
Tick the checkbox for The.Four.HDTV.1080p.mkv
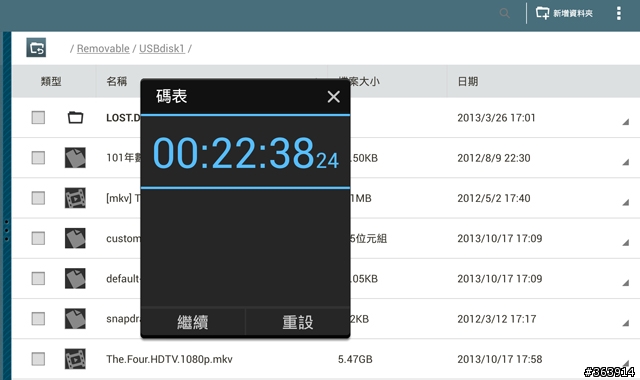click(x=38, y=359)
